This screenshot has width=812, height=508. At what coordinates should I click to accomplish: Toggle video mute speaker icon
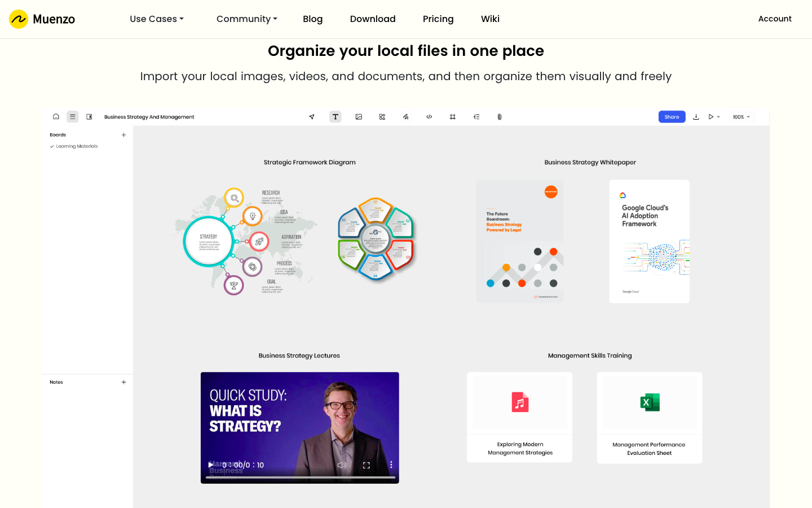(x=342, y=465)
